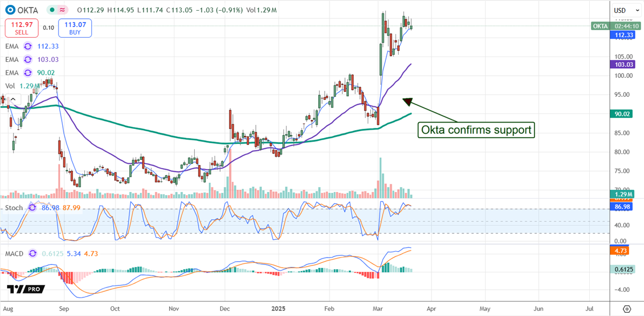Click the May label on time axis
The image size is (644, 316).
(485, 309)
